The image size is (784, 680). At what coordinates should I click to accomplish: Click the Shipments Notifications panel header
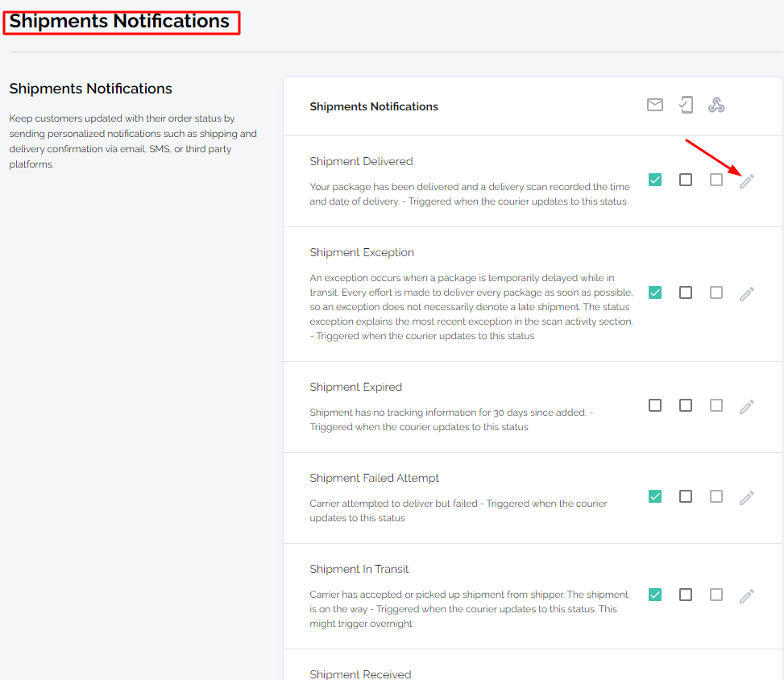point(374,106)
